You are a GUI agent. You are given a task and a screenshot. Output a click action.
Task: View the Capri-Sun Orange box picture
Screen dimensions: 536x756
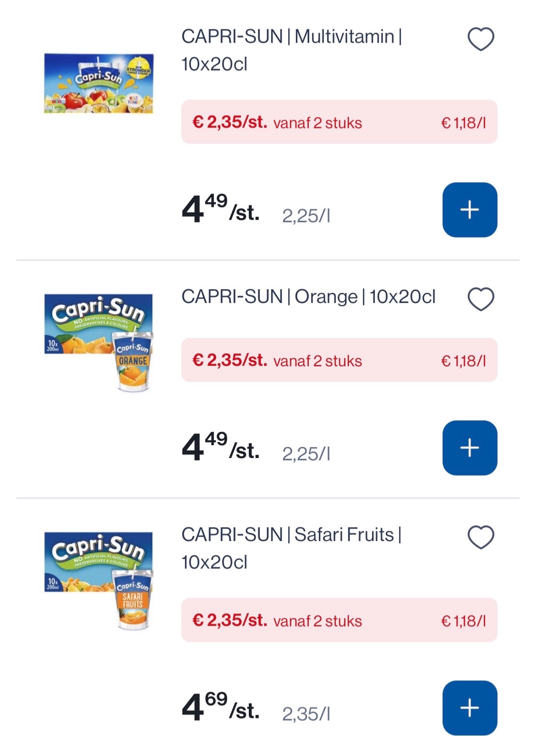click(98, 342)
